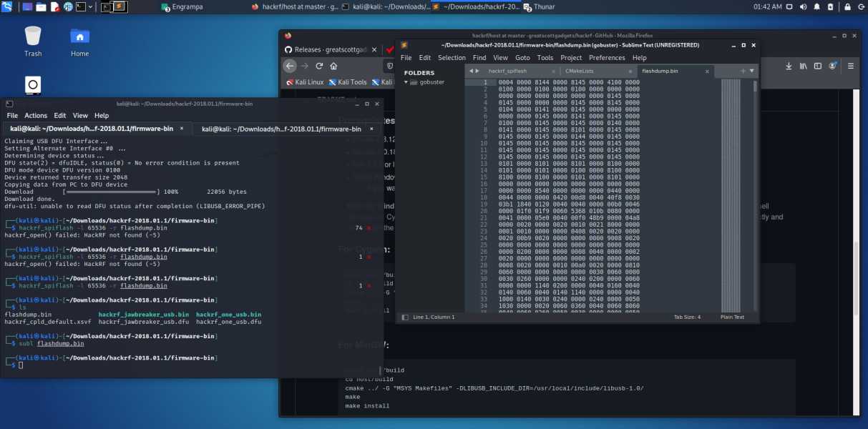Click the Firefox back navigation arrow
The height and width of the screenshot is (429, 868).
click(x=290, y=65)
